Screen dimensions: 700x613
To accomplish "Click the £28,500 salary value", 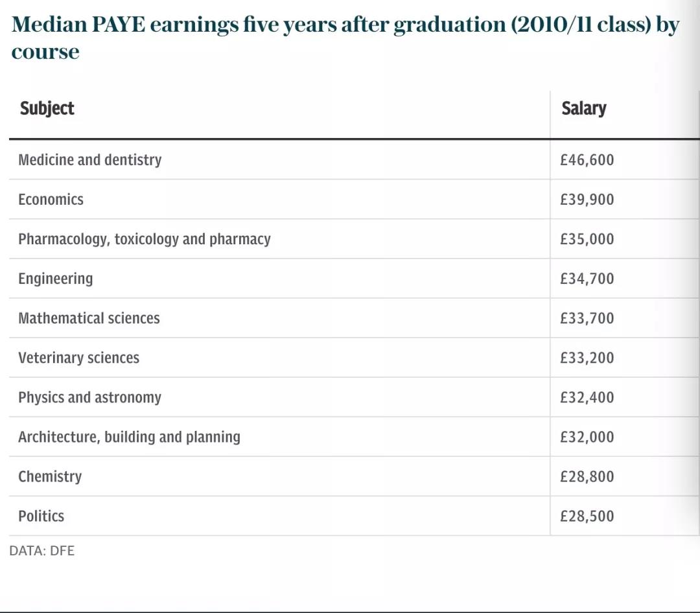I will click(x=587, y=516).
